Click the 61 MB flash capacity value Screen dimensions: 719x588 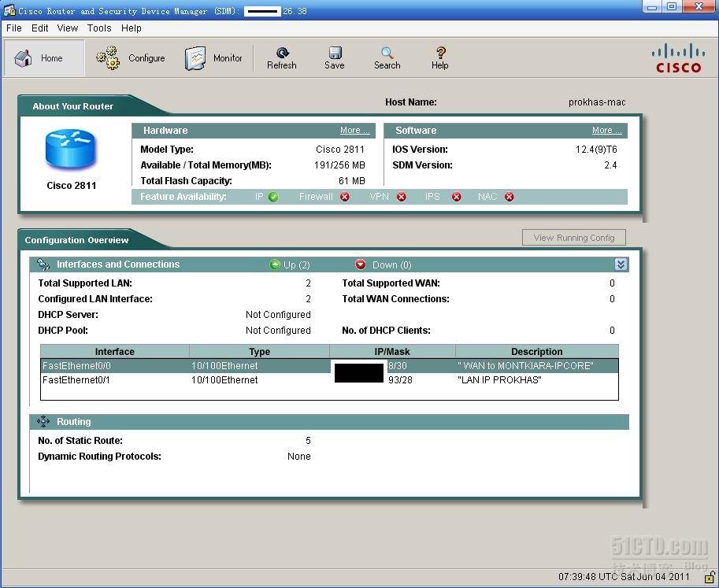click(x=352, y=180)
